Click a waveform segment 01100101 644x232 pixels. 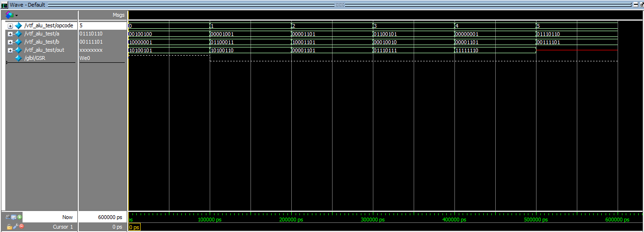click(x=414, y=34)
